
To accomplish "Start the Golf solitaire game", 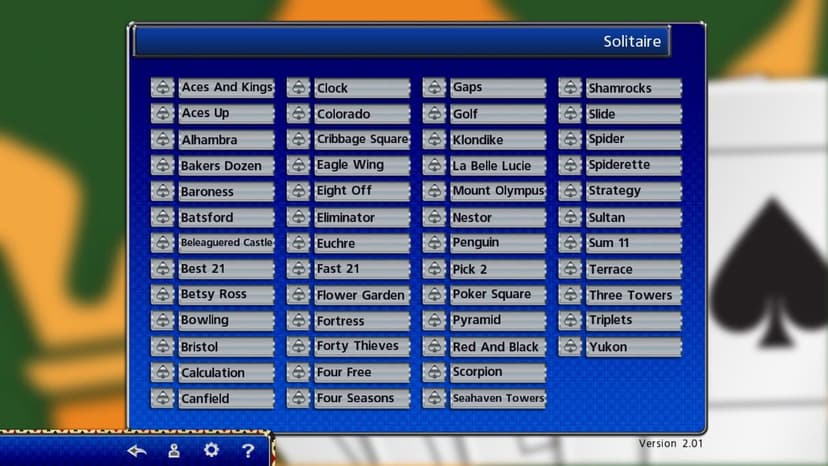I will [498, 114].
